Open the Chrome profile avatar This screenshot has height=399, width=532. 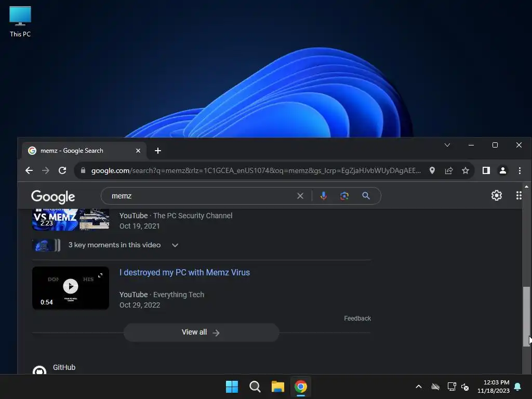tap(503, 170)
